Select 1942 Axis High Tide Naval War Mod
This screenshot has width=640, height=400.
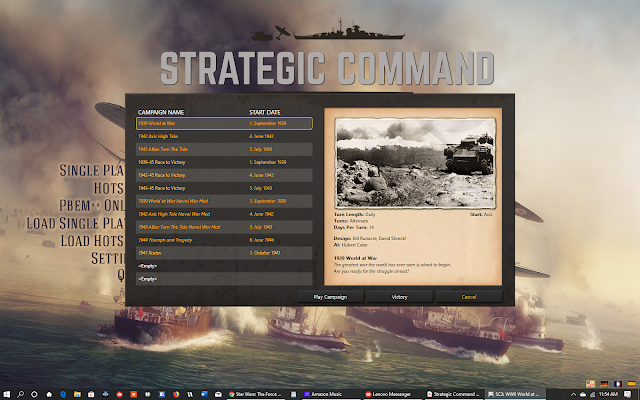tap(224, 214)
